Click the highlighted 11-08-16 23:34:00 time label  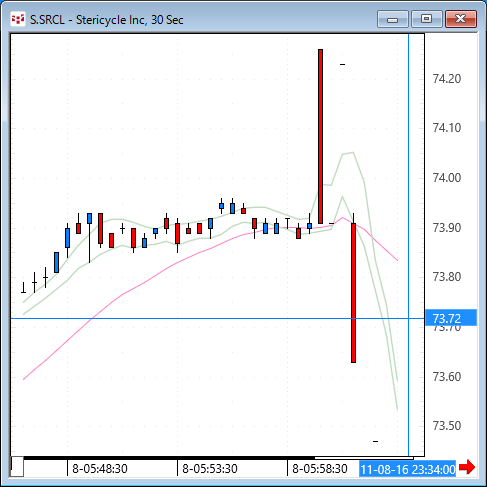point(407,469)
